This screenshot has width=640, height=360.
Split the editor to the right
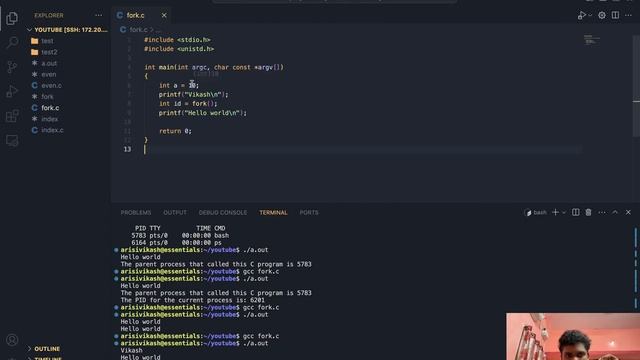tap(615, 15)
